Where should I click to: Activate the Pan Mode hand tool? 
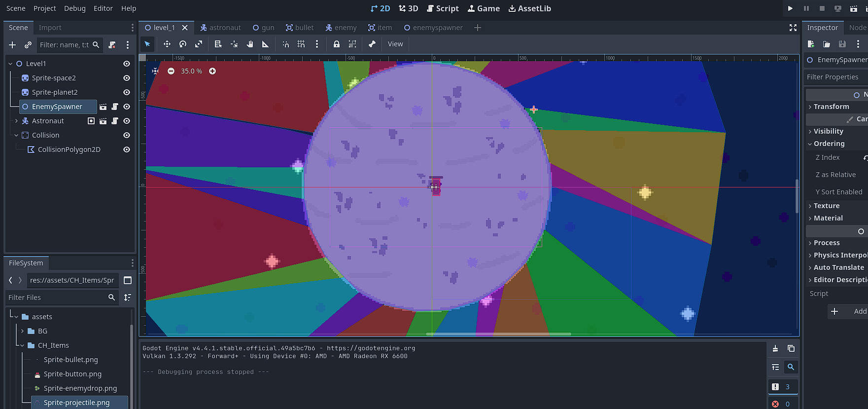250,44
